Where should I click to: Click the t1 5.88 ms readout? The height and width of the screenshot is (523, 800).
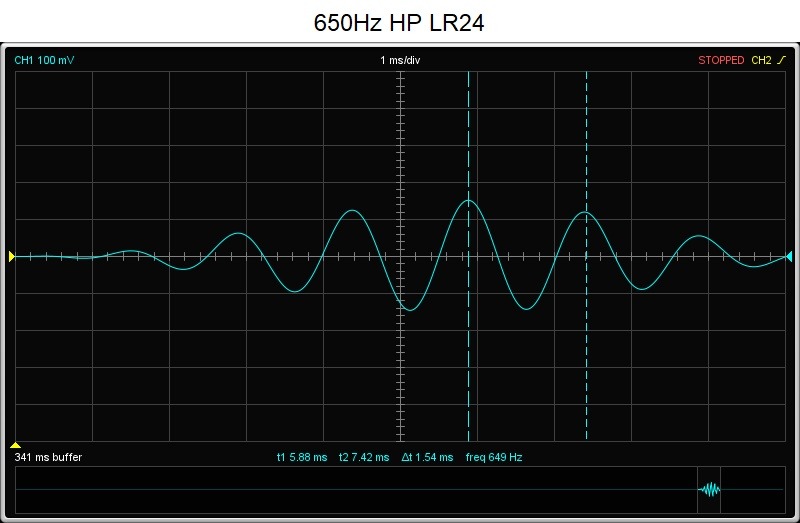[302, 457]
